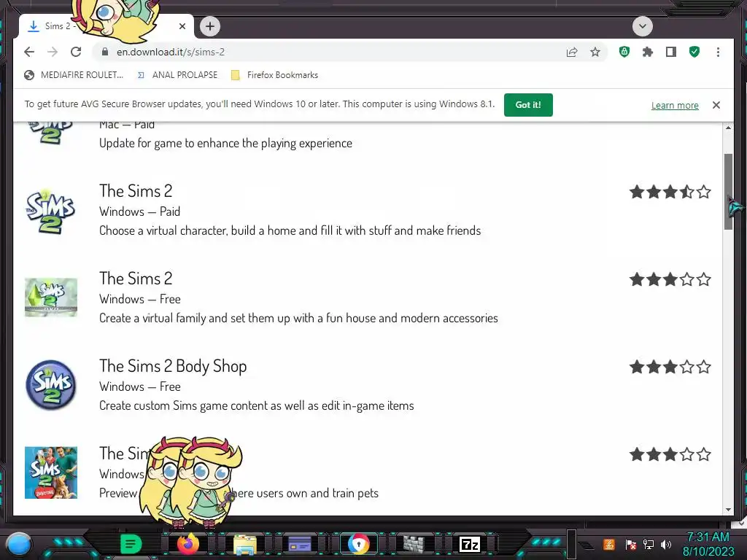Click star rating of The Sims 2 Paid

670,192
